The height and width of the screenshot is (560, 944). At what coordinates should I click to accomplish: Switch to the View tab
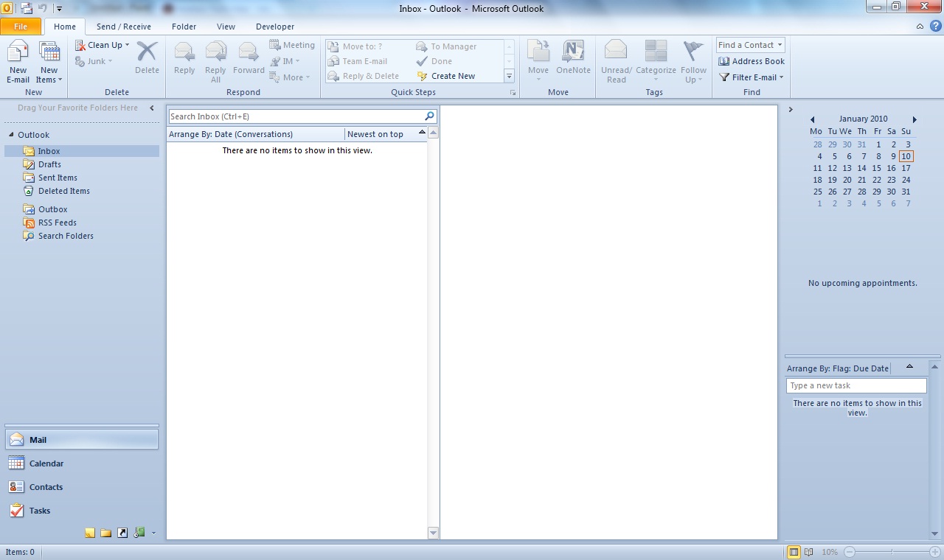(226, 27)
